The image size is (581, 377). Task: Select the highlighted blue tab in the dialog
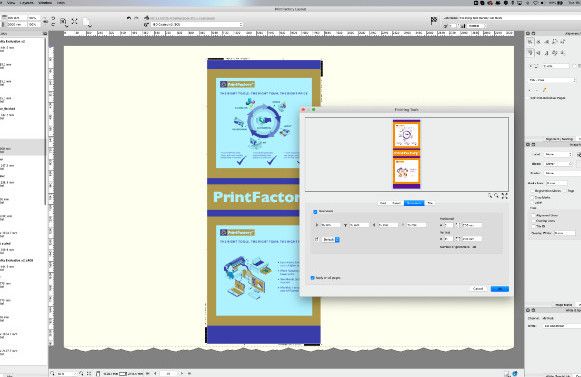tap(414, 203)
